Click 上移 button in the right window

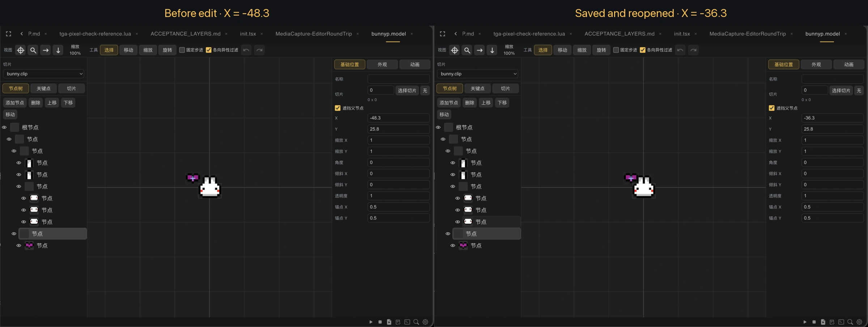tap(486, 103)
